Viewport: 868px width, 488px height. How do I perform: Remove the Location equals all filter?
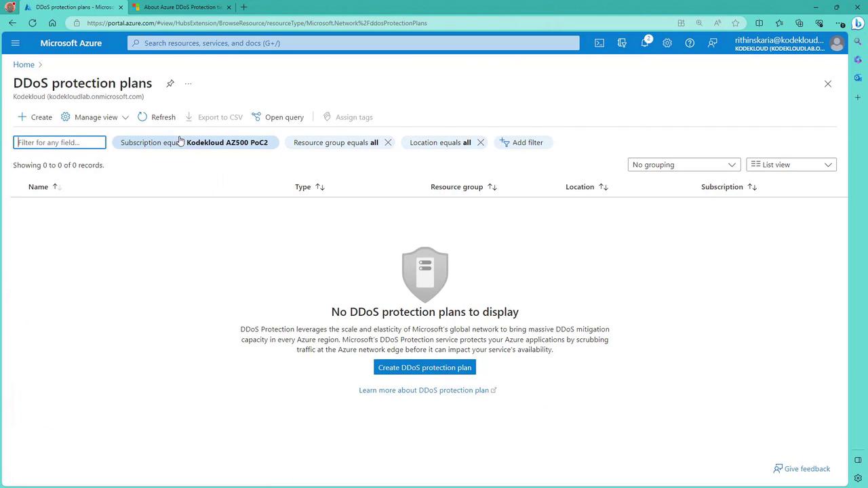[481, 142]
